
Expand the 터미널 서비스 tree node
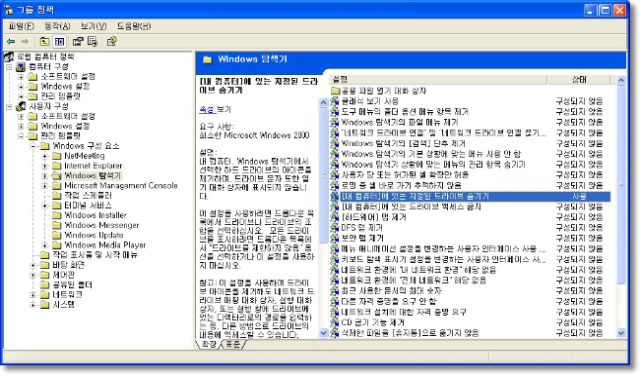(x=45, y=206)
